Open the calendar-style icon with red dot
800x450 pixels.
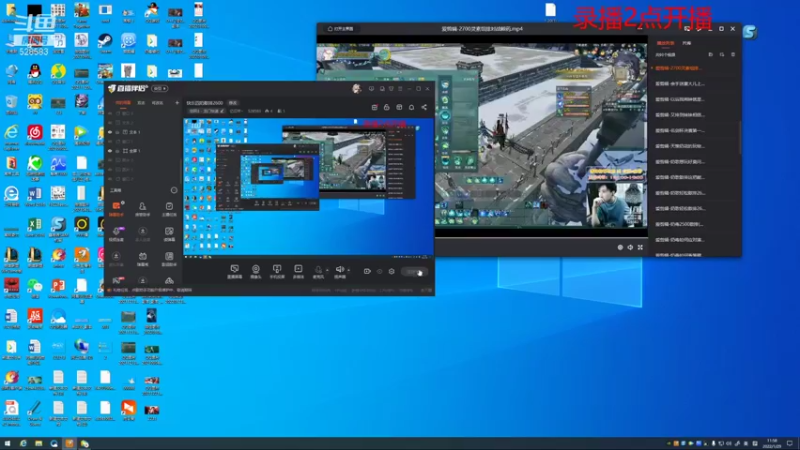[x=374, y=107]
